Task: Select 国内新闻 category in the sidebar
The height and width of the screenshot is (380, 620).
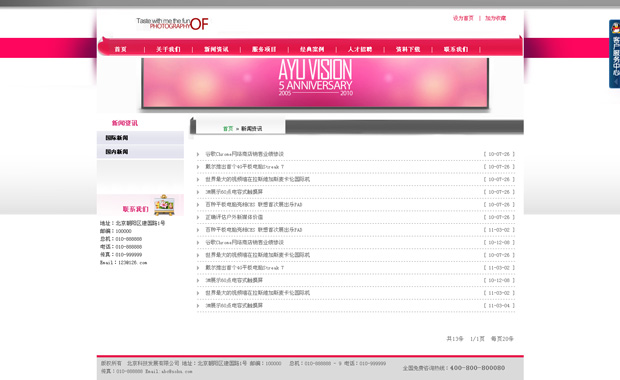Action: pos(140,151)
